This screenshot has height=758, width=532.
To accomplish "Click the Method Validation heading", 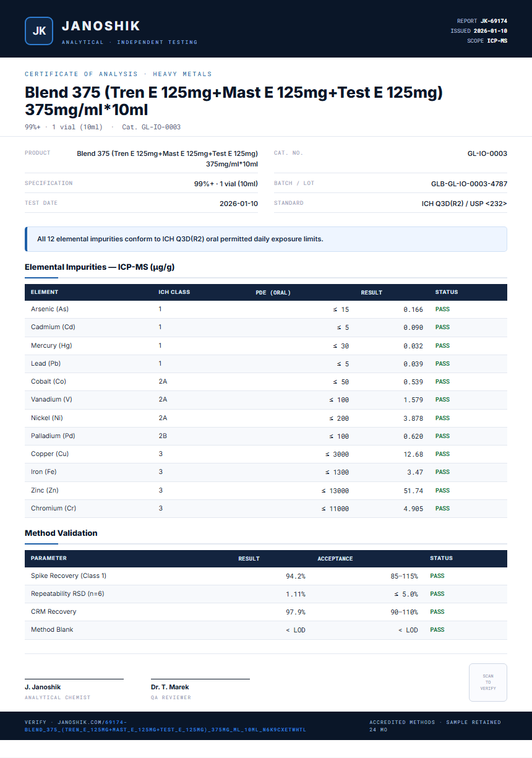I will (61, 533).
